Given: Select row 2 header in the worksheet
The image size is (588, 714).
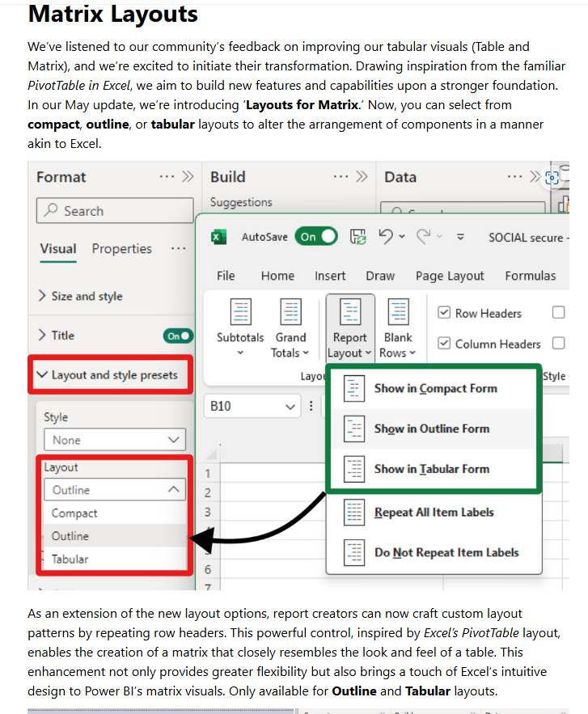Looking at the screenshot, I should tap(208, 492).
